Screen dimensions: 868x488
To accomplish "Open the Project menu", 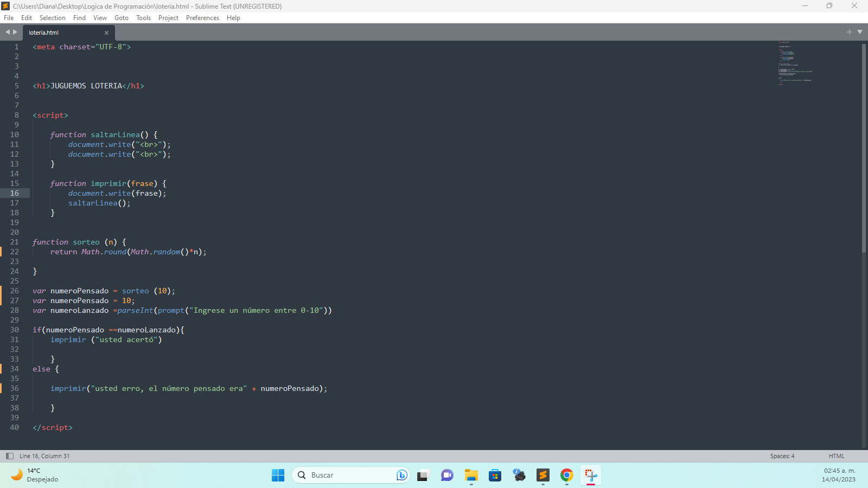I will [x=168, y=18].
